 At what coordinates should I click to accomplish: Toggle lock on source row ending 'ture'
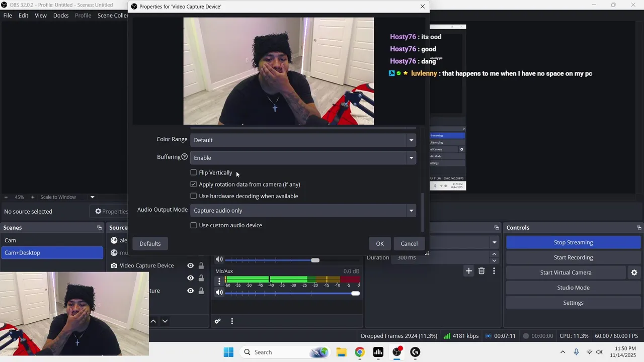pos(201,291)
